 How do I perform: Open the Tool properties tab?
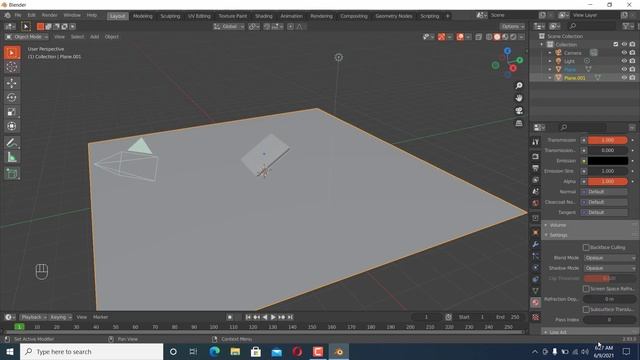click(x=536, y=142)
